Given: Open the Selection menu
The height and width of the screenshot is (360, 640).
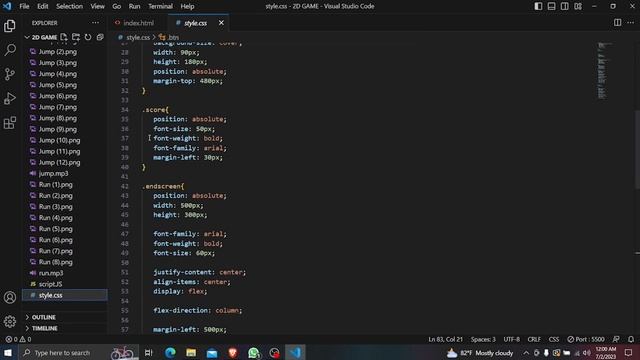Looking at the screenshot, I should pyautogui.click(x=69, y=6).
